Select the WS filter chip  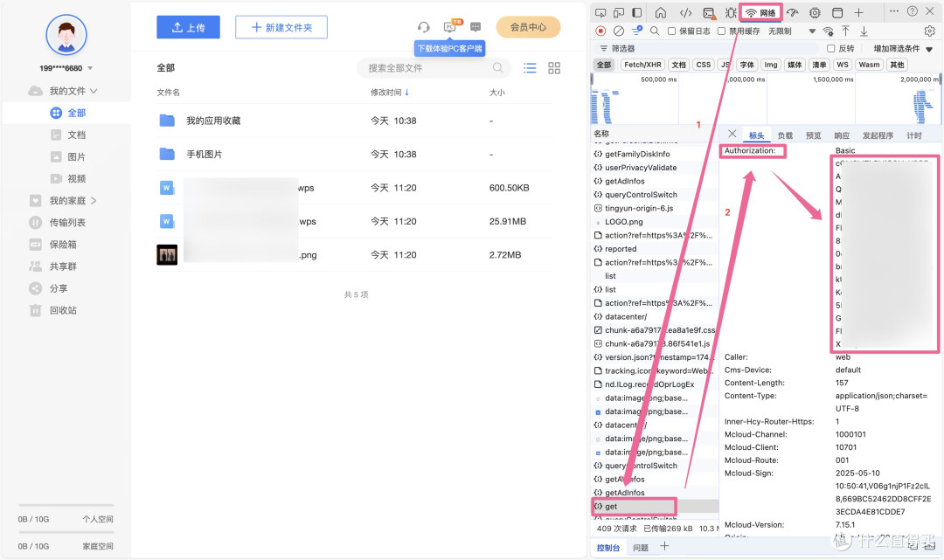pyautogui.click(x=843, y=65)
